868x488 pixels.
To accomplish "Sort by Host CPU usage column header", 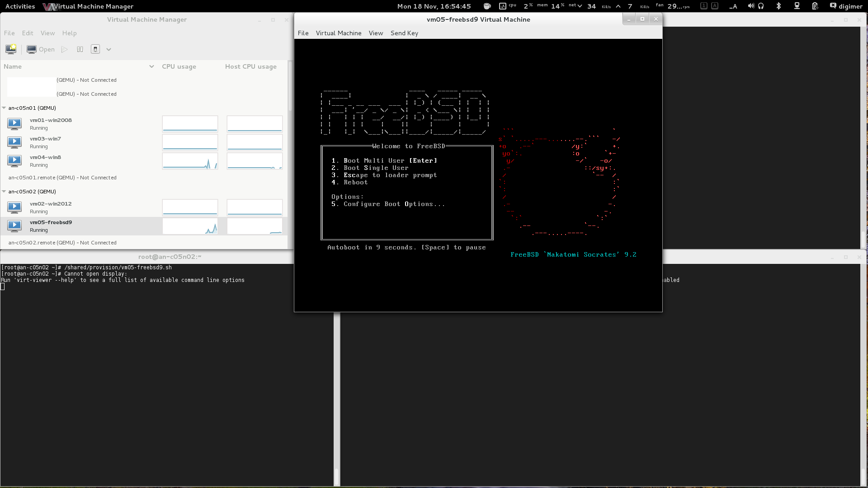I will click(251, 66).
